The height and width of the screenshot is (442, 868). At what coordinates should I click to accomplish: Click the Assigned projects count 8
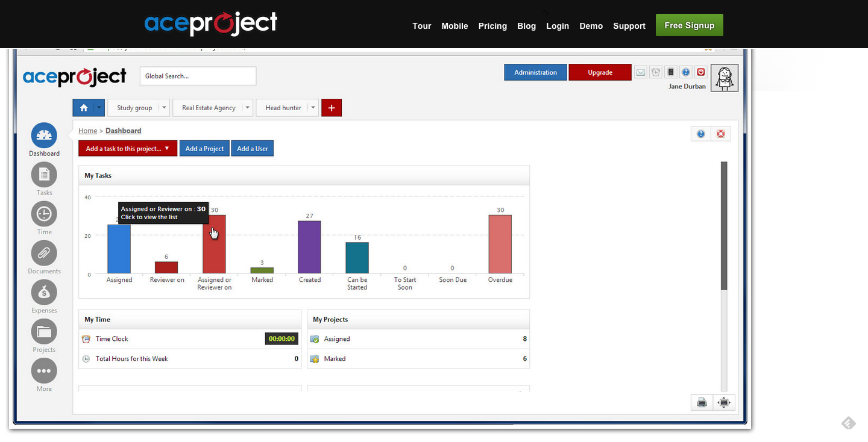(525, 339)
